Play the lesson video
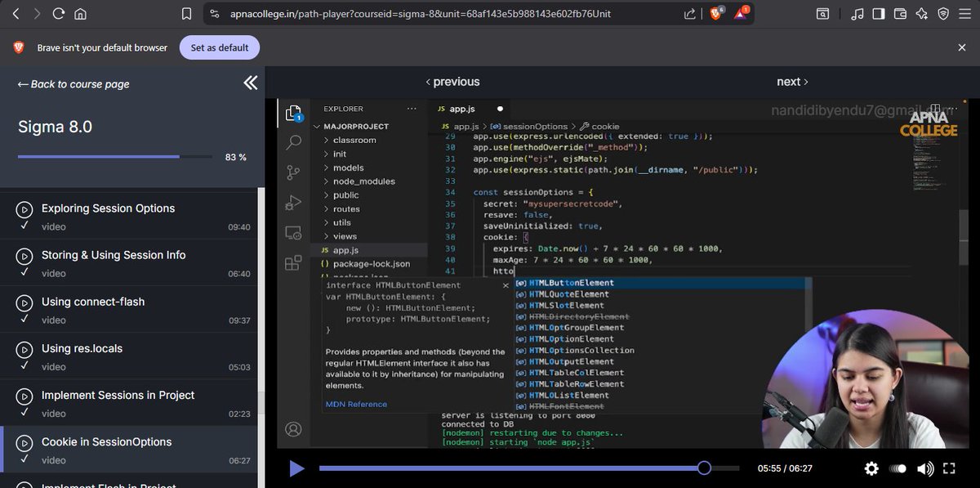Viewport: 980px width, 488px height. (x=297, y=468)
